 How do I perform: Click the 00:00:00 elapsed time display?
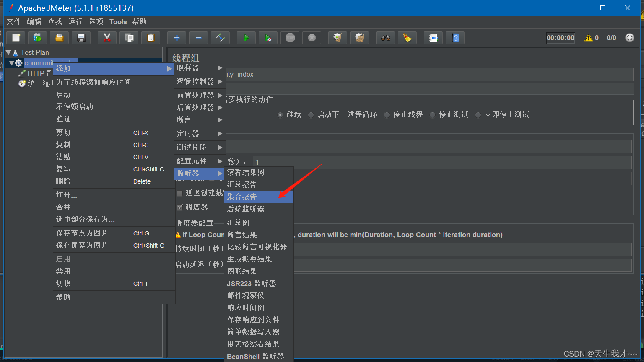(561, 38)
